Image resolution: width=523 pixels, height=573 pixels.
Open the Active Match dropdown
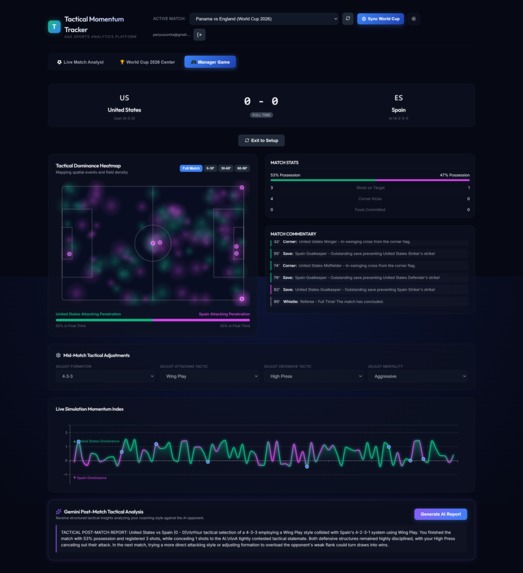pos(264,19)
